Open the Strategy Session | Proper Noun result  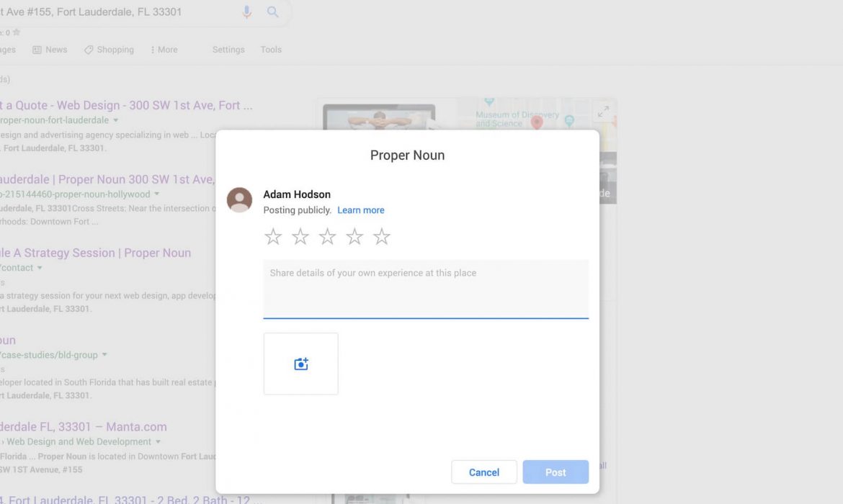(96, 253)
